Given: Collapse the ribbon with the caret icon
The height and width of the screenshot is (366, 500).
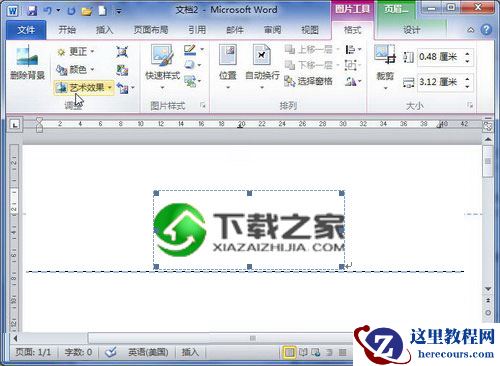Looking at the screenshot, I should tap(471, 30).
